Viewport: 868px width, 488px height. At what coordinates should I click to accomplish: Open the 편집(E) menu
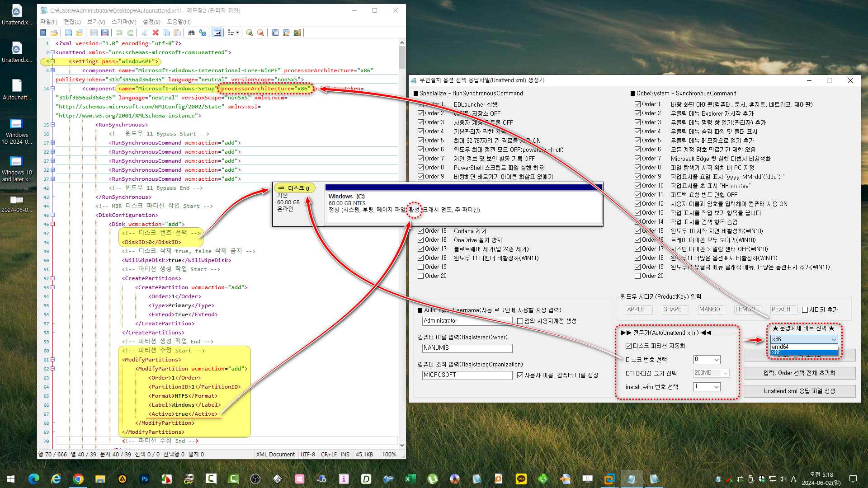[x=72, y=22]
